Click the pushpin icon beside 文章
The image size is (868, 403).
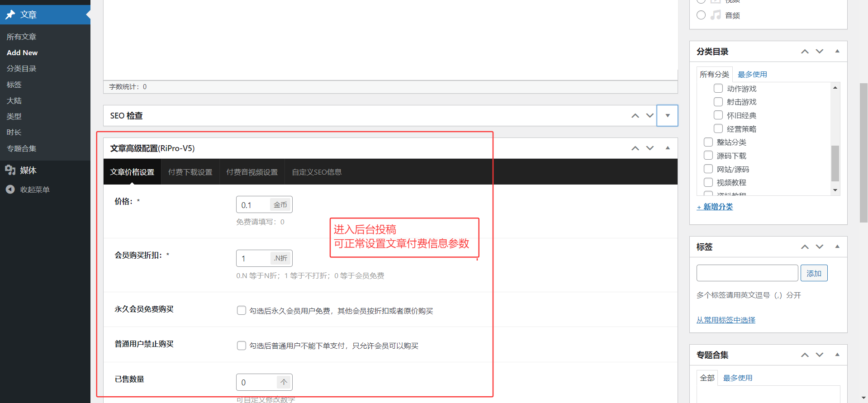coord(10,15)
